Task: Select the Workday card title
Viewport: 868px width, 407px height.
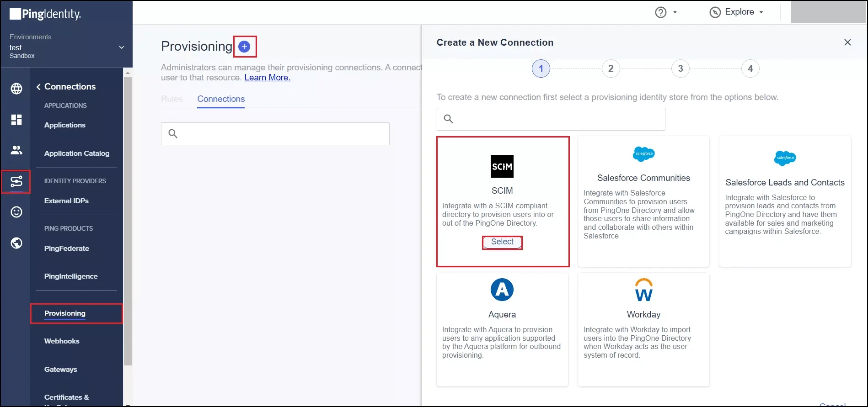Action: 643,315
